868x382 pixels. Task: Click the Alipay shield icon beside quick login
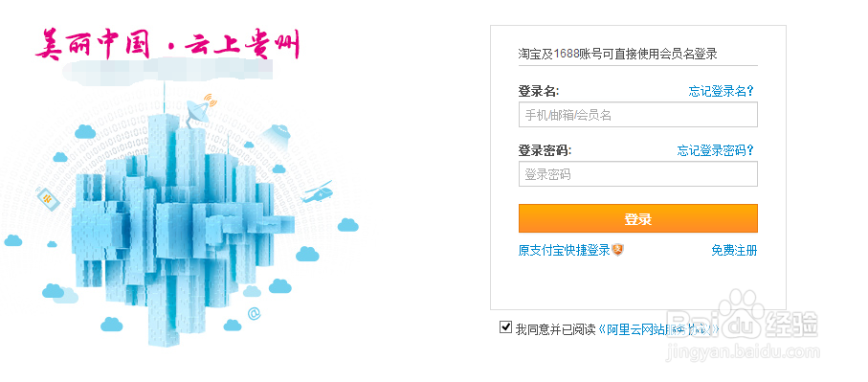point(618,250)
